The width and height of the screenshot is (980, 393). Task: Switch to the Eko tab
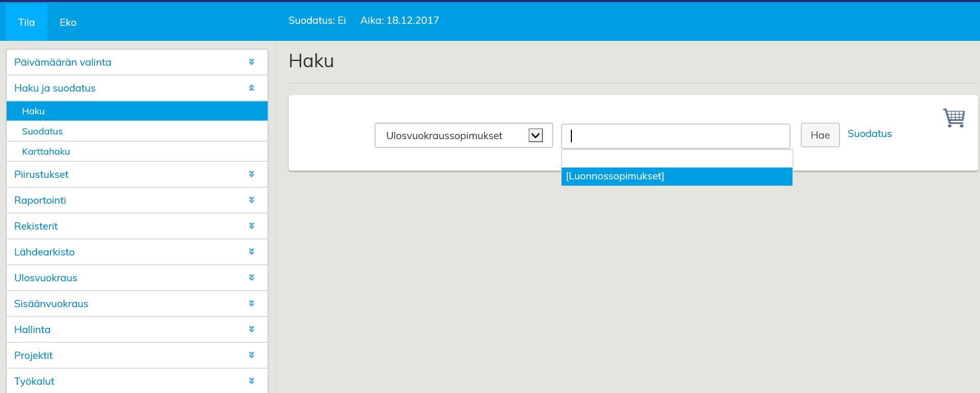(x=68, y=22)
